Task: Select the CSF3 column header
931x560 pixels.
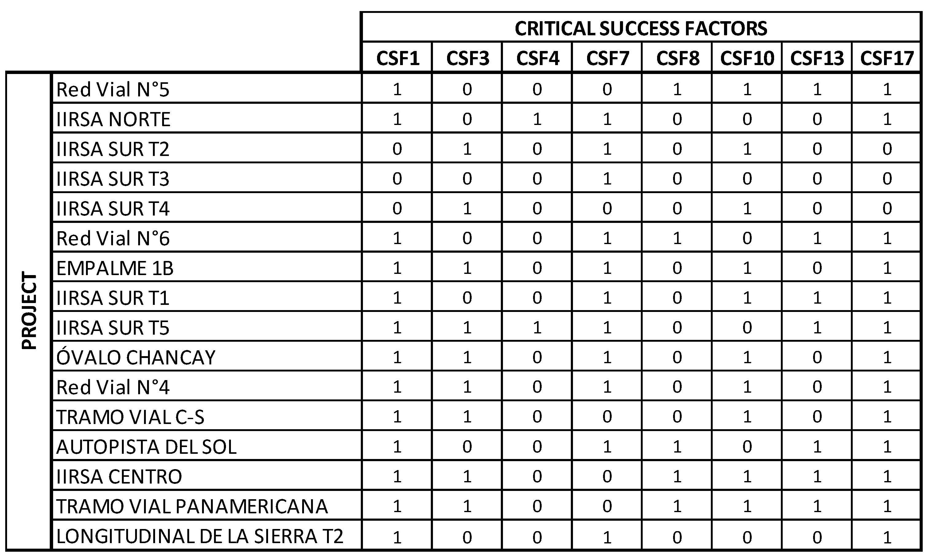Action: point(467,57)
